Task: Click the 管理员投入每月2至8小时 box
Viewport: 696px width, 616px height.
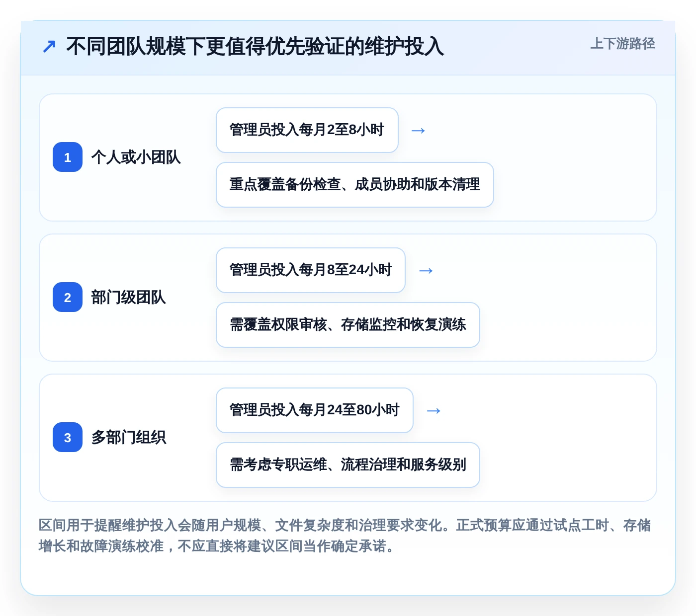Action: pyautogui.click(x=307, y=130)
